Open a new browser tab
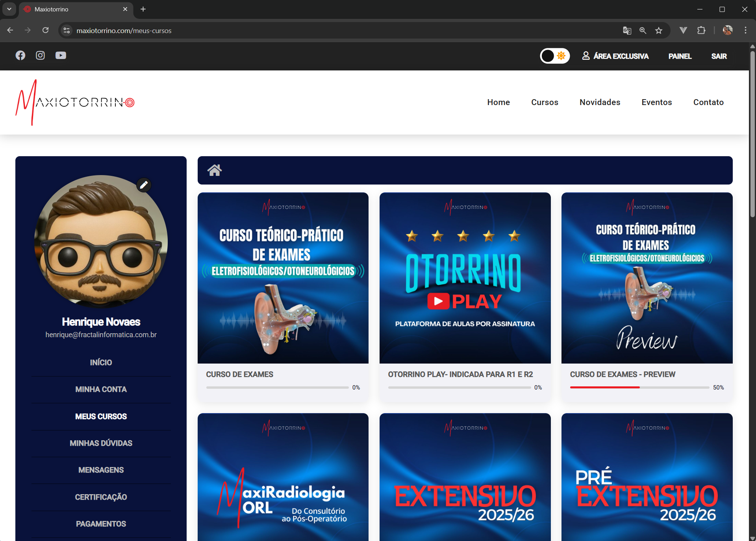This screenshot has height=541, width=756. [143, 9]
